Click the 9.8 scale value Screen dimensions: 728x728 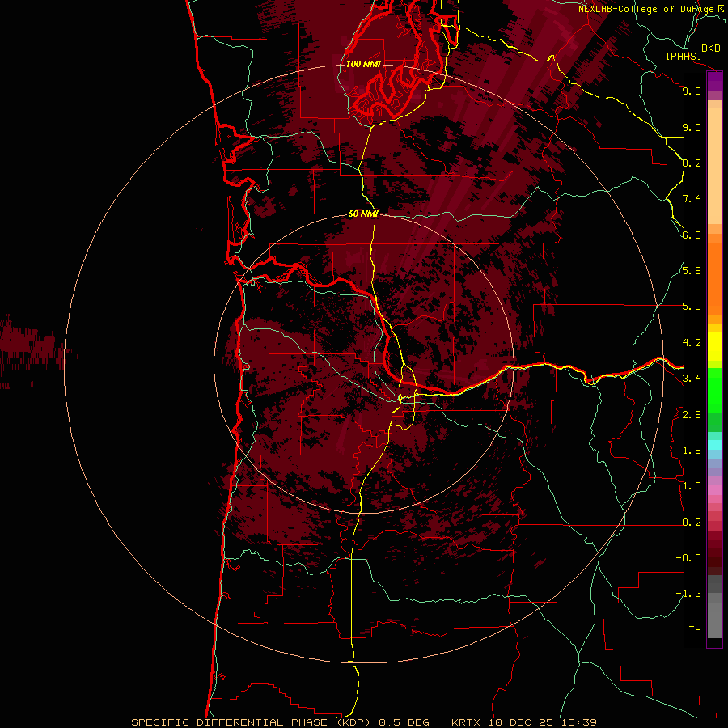[x=692, y=91]
